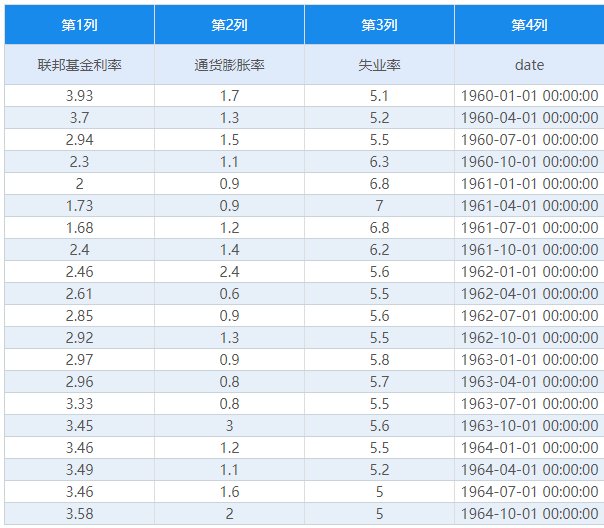The width and height of the screenshot is (604, 528).
Task: Click unemployment value 7
Action: tap(379, 206)
